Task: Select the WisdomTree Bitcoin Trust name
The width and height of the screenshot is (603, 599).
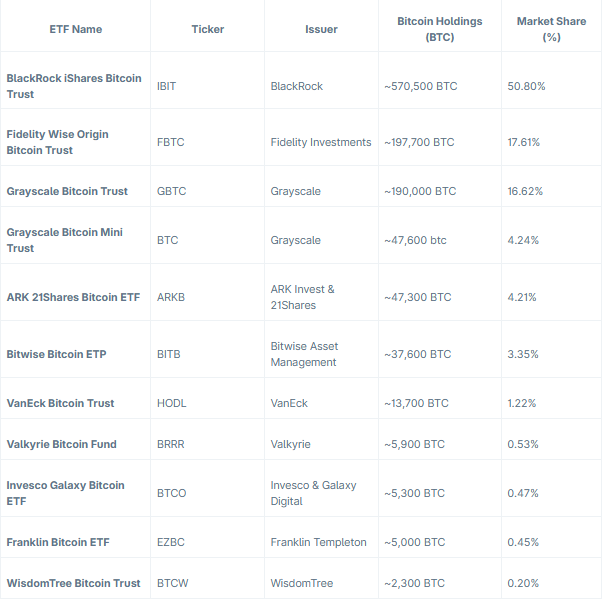Action: tap(74, 583)
